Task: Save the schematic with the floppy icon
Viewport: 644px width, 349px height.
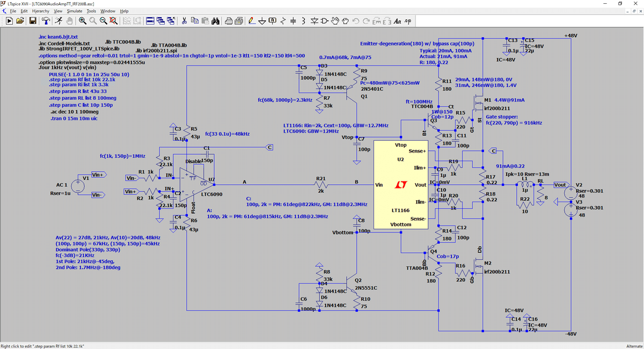Action: (x=33, y=21)
